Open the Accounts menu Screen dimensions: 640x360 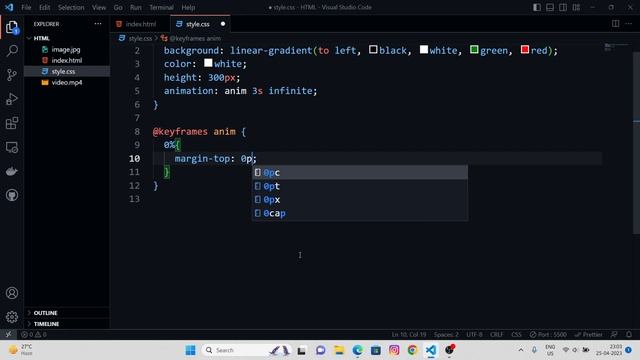(x=12, y=293)
